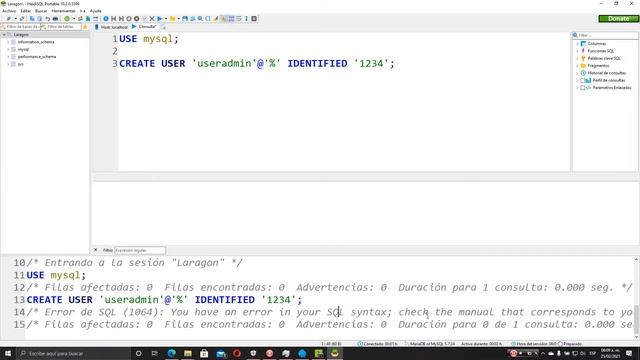Image resolution: width=640 pixels, height=360 pixels.
Task: Click the reformat SQL brush icon
Action: coord(216,19)
